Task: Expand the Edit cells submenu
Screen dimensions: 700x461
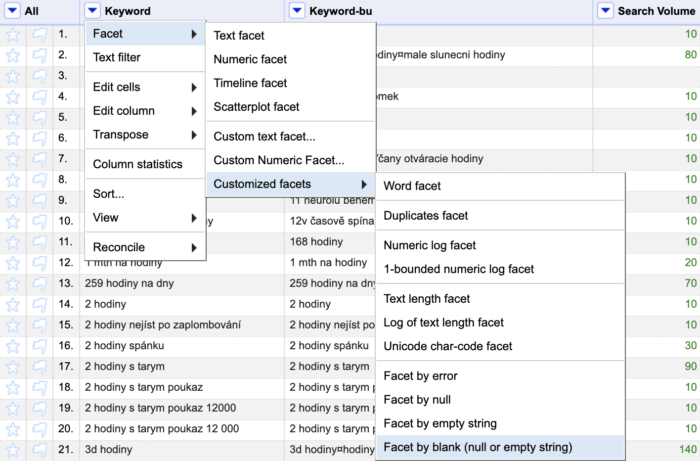Action: pos(145,87)
